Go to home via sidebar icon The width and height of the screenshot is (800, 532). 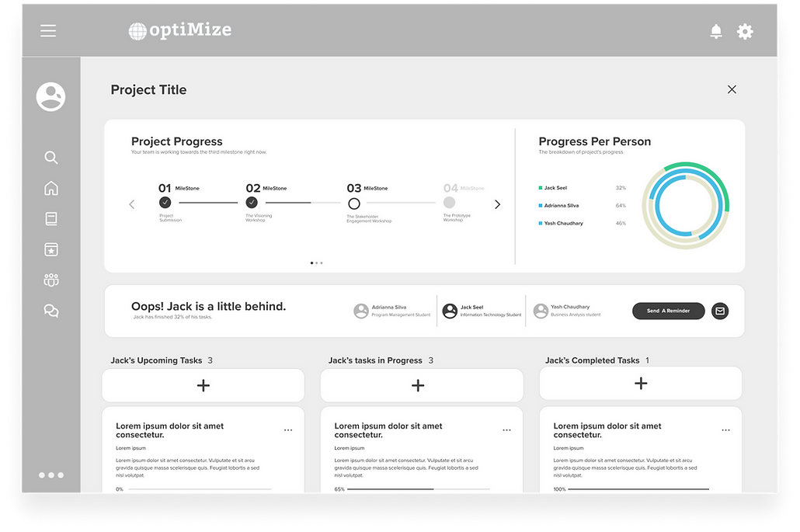pos(51,188)
